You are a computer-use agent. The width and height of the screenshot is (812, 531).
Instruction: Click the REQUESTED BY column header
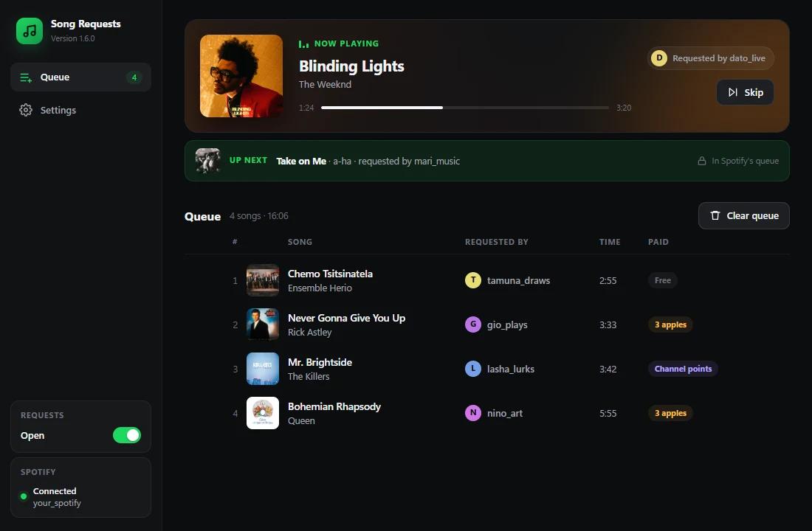point(496,242)
